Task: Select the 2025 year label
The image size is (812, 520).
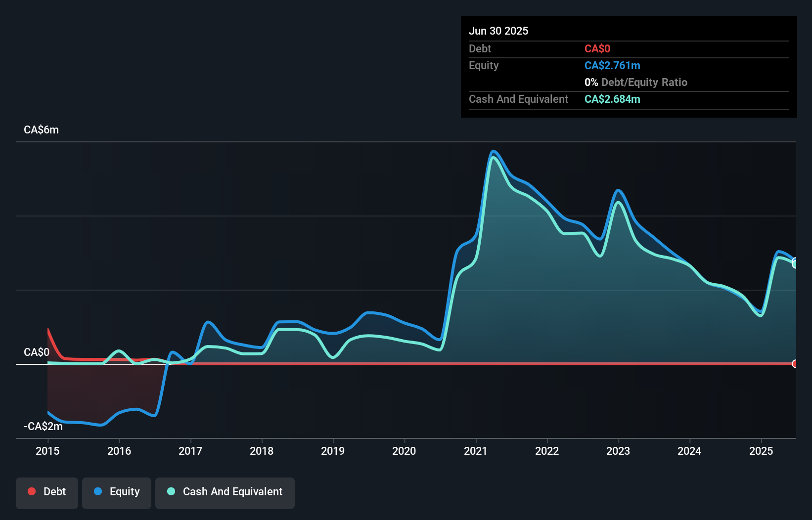Action: pyautogui.click(x=761, y=451)
